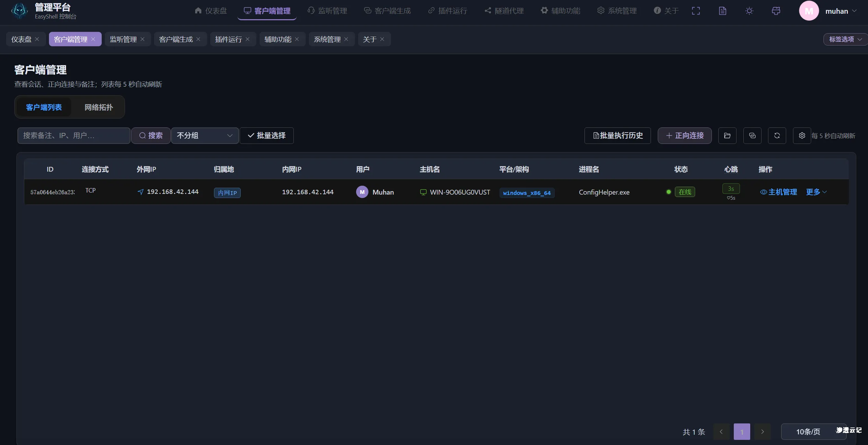Open the document log icon in header
Viewport: 868px width, 445px height.
722,11
